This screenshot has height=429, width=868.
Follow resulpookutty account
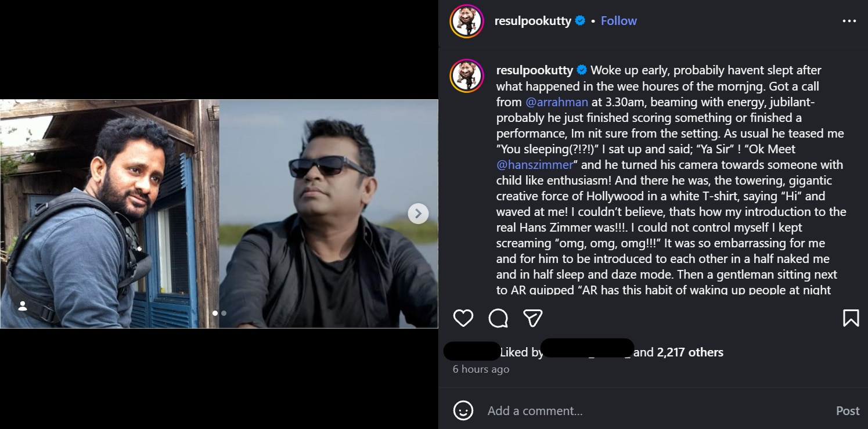tap(618, 21)
